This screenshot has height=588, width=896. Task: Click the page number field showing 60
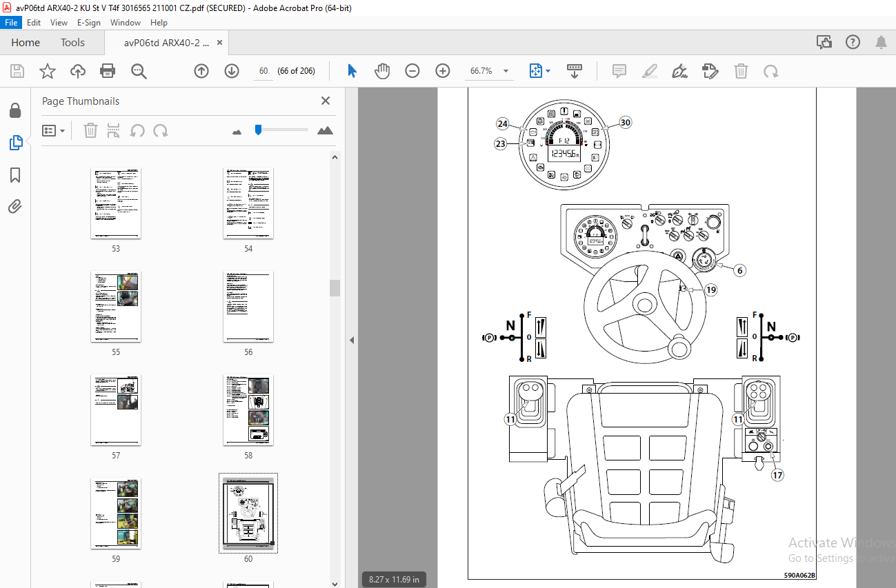(x=263, y=71)
